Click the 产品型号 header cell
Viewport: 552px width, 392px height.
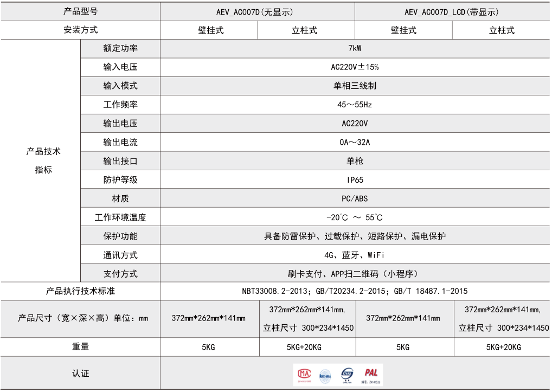coord(80,11)
